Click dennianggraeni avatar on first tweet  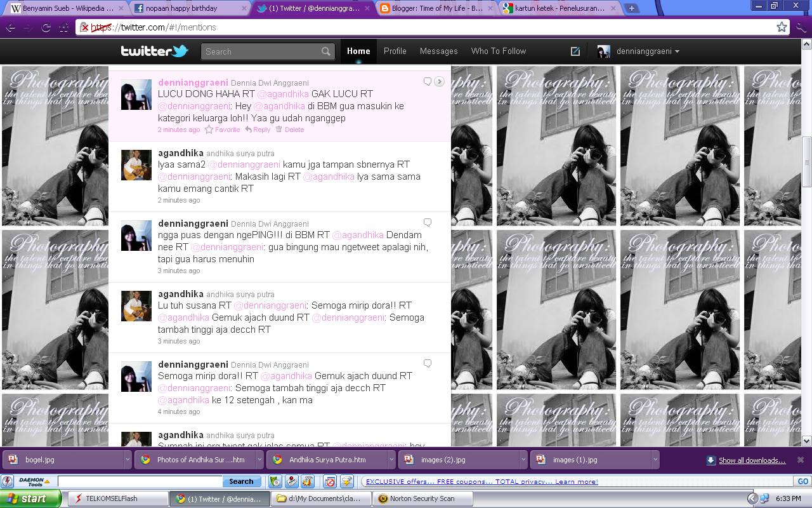pos(136,95)
